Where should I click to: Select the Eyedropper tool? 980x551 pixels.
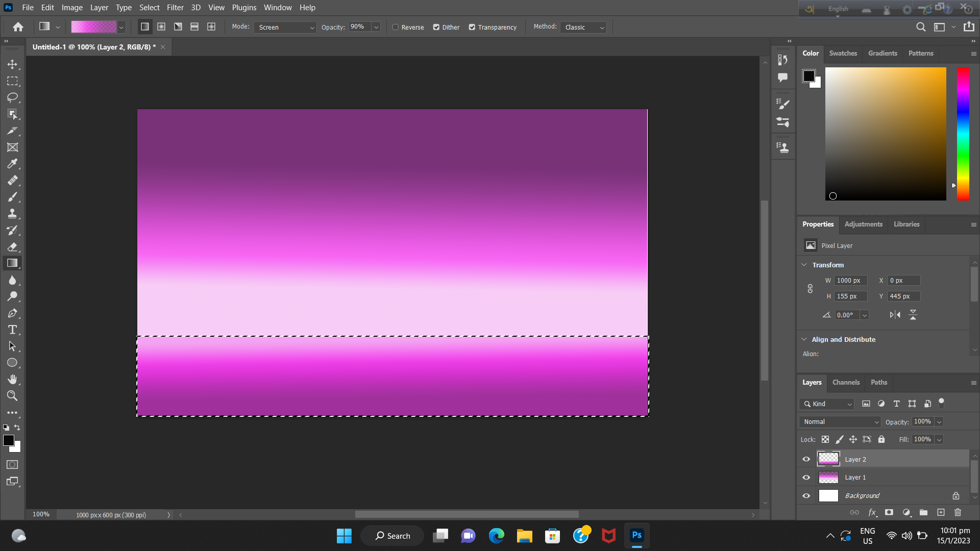(13, 164)
